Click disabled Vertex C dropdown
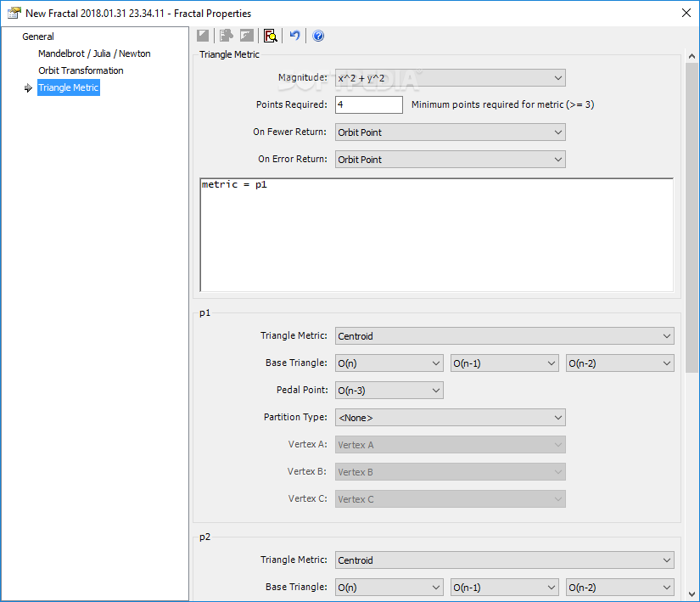The image size is (700, 602). tap(451, 500)
